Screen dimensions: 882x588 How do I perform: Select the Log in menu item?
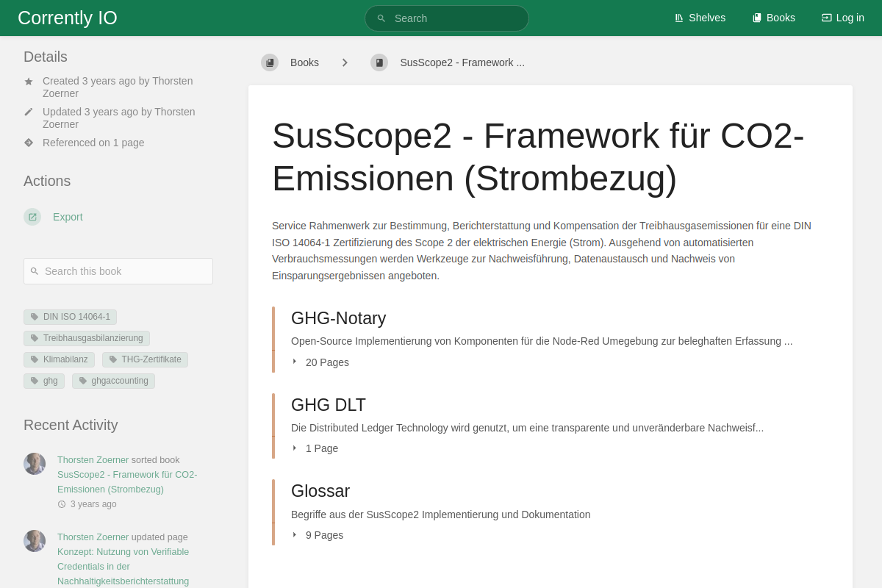coord(843,18)
